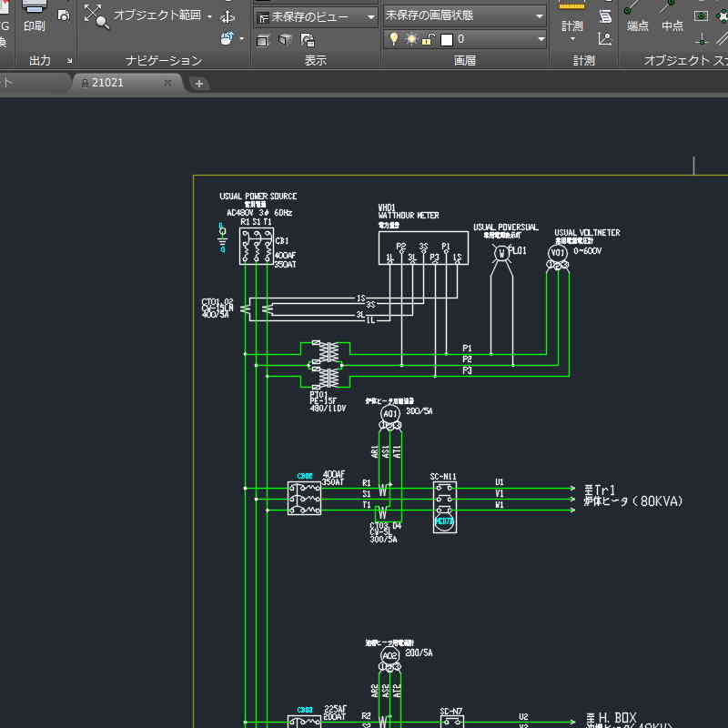Click the "0~600V" voltmeter range text
Viewport: 728px width, 728px height.
point(588,251)
